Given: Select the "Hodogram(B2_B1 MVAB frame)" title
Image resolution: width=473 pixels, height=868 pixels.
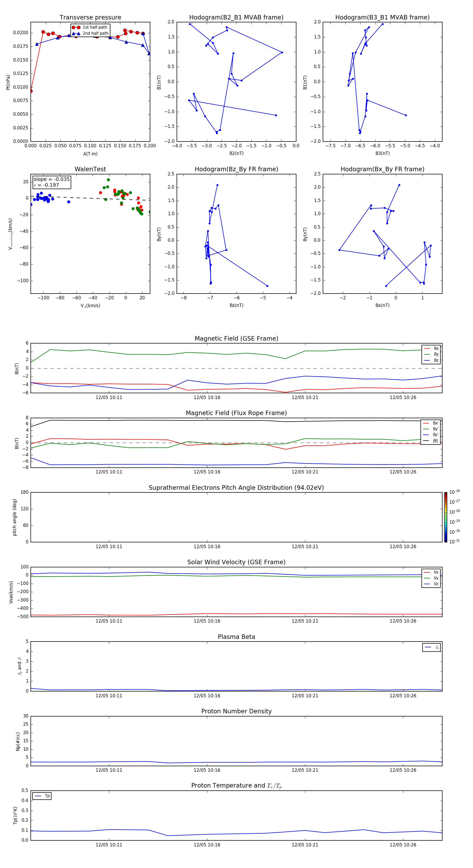Looking at the screenshot, I should (x=236, y=18).
